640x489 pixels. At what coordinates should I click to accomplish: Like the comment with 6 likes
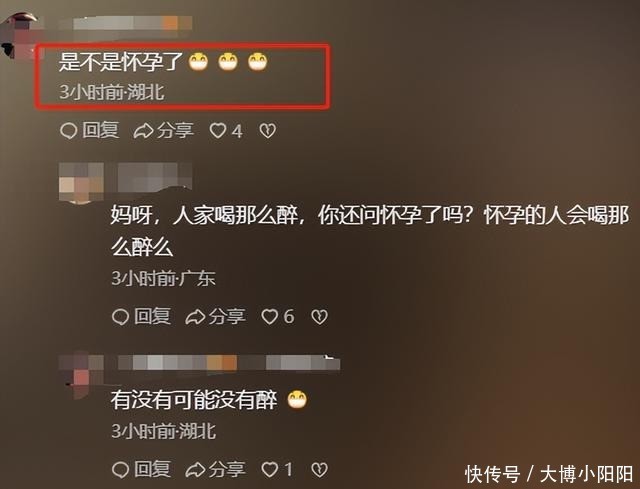coord(278,317)
